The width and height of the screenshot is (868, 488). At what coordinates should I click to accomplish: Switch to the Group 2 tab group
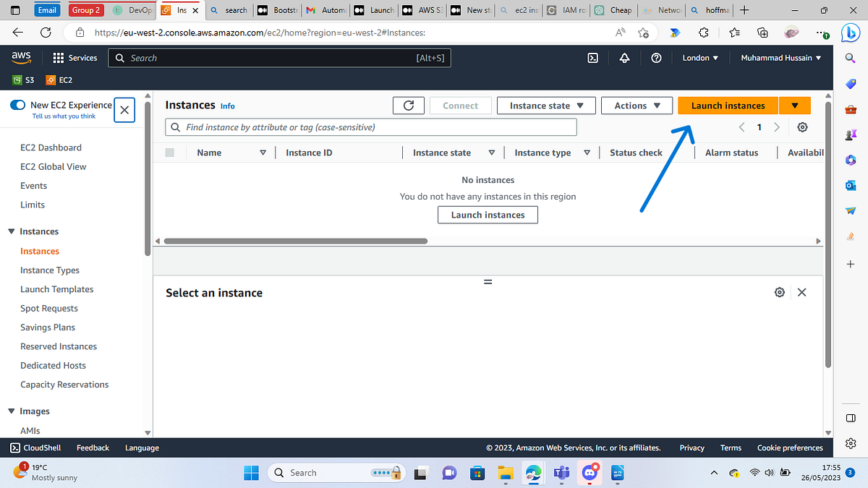tap(85, 10)
